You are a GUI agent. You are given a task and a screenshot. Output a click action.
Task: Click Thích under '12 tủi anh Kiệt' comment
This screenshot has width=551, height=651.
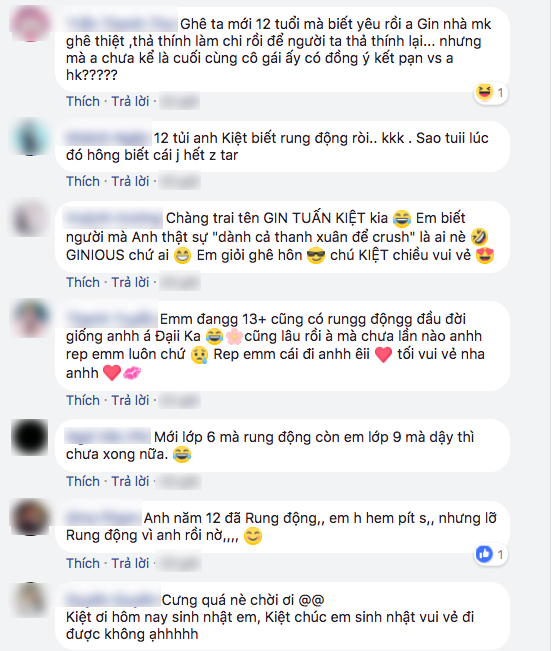pos(83,181)
